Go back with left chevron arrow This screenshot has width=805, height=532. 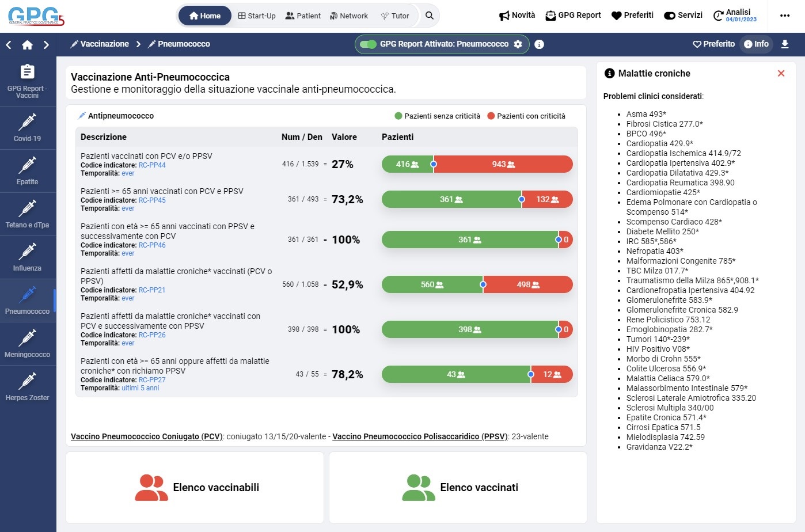coord(9,44)
